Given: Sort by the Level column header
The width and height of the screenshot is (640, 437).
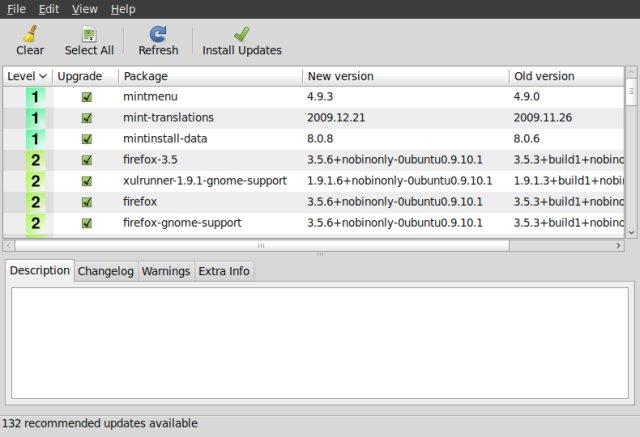Looking at the screenshot, I should [26, 76].
